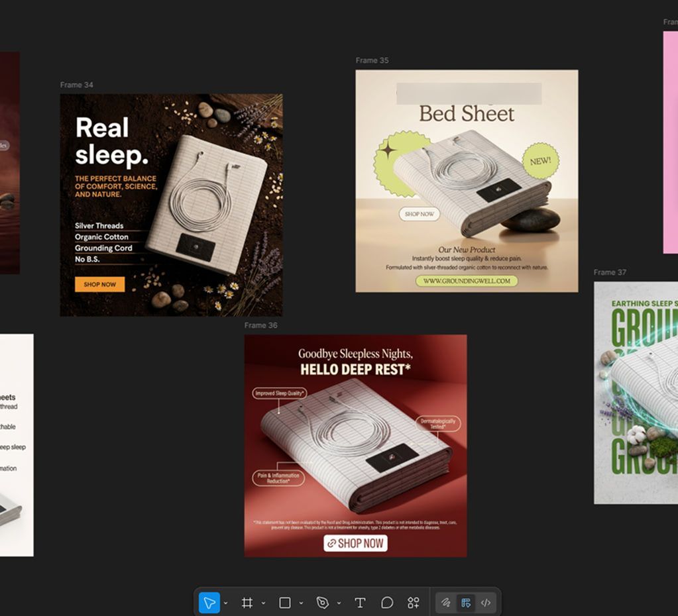The height and width of the screenshot is (616, 678).
Task: Select the folded sheet product image in Frame 36
Action: 357,445
